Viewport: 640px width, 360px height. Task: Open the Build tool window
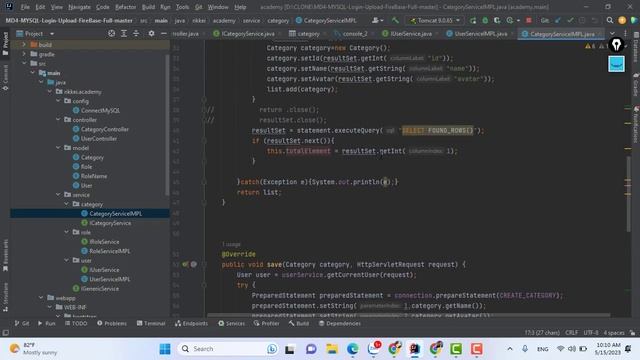tap(299, 323)
